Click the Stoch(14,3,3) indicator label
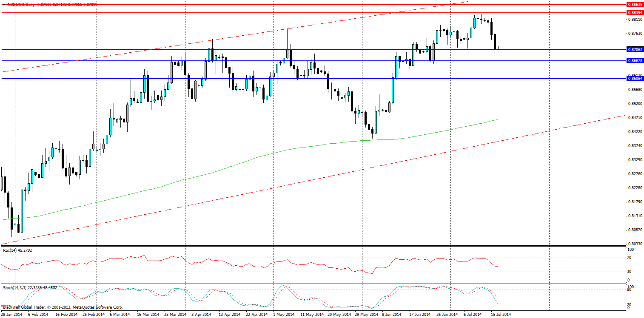644x318 pixels. coord(30,287)
